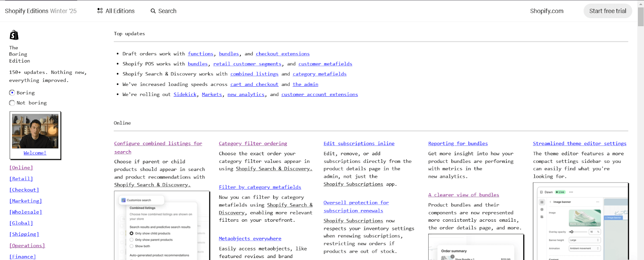
Task: Jump to the [Wholesale] section
Action: (25, 212)
